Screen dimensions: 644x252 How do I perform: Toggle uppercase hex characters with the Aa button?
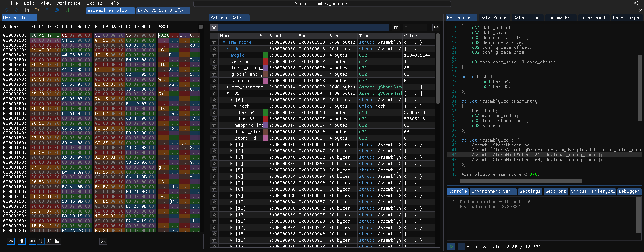[x=11, y=241]
